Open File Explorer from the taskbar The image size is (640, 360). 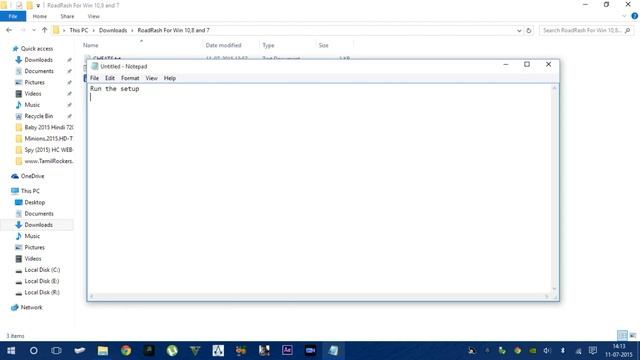[x=103, y=351]
